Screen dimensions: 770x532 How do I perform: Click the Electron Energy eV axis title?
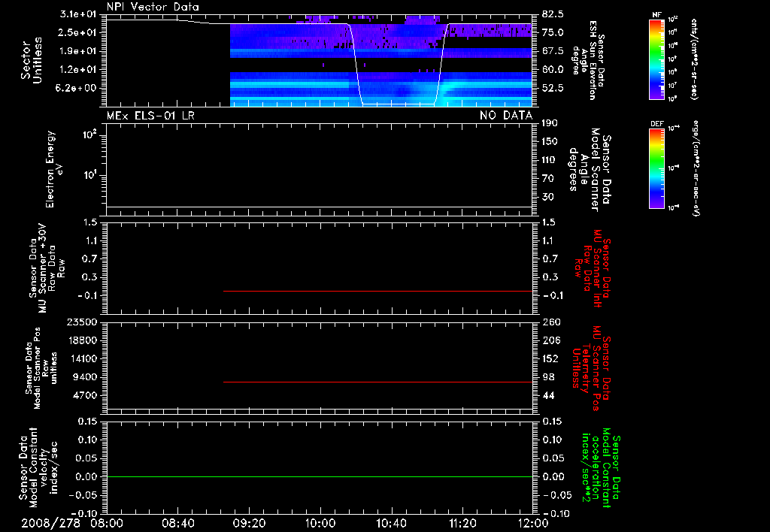[x=54, y=169]
